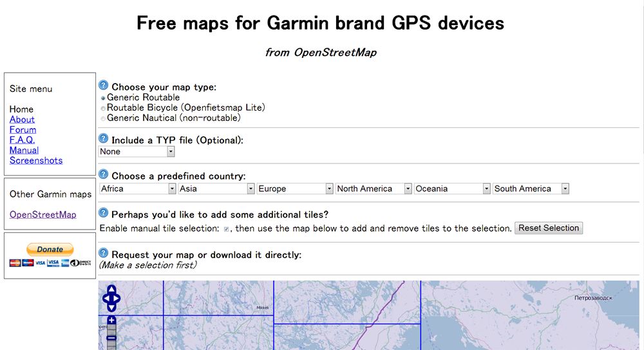Pan the map left with the arrow
The image size is (644, 350).
106,299
